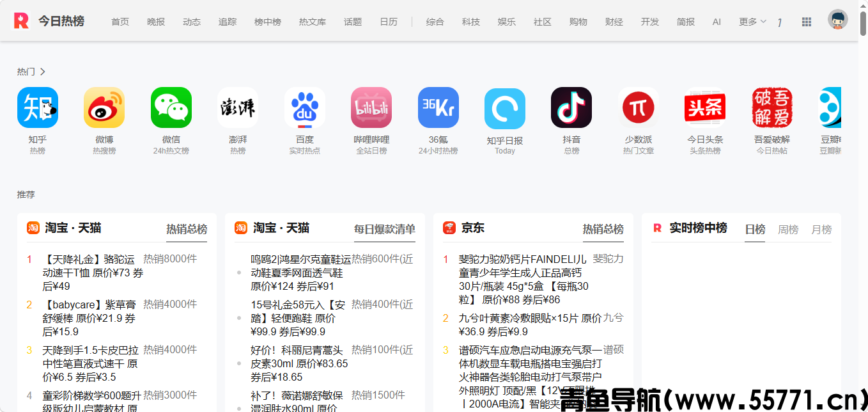Click the 今日热榜 logo icon
This screenshot has width=868, height=412.
(x=21, y=20)
